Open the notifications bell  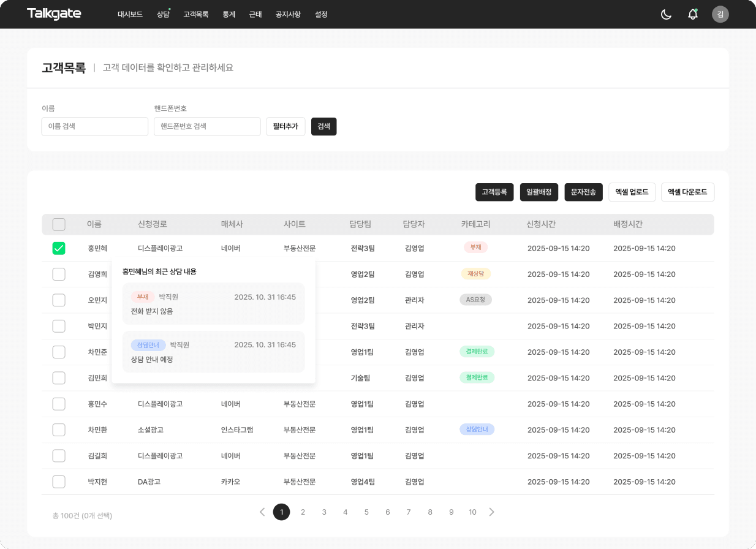pyautogui.click(x=693, y=14)
